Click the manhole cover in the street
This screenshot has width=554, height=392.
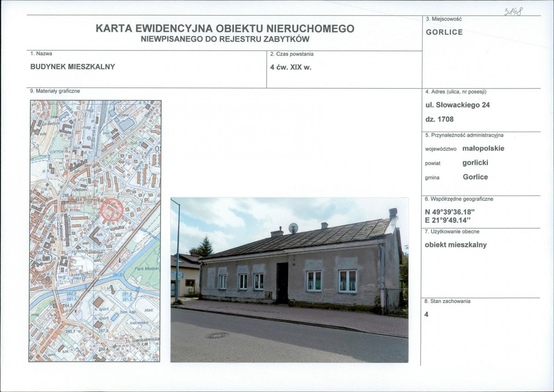(217, 335)
